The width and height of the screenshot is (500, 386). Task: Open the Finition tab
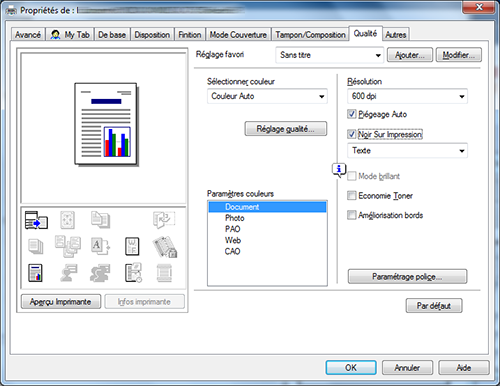(x=190, y=35)
